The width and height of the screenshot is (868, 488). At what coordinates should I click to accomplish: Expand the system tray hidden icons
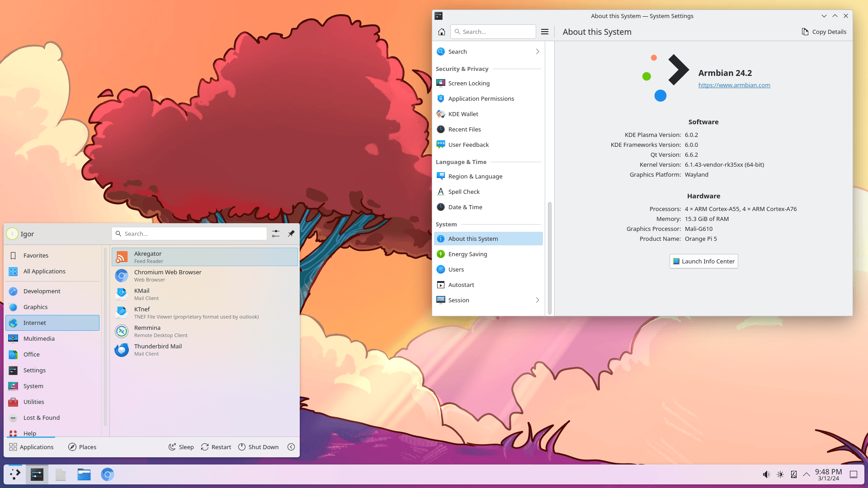point(807,474)
